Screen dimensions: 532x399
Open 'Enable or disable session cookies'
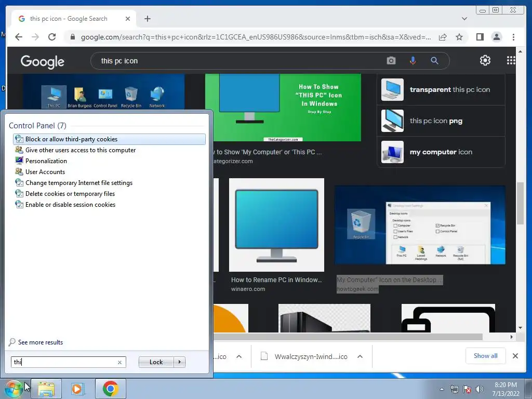[109, 204]
